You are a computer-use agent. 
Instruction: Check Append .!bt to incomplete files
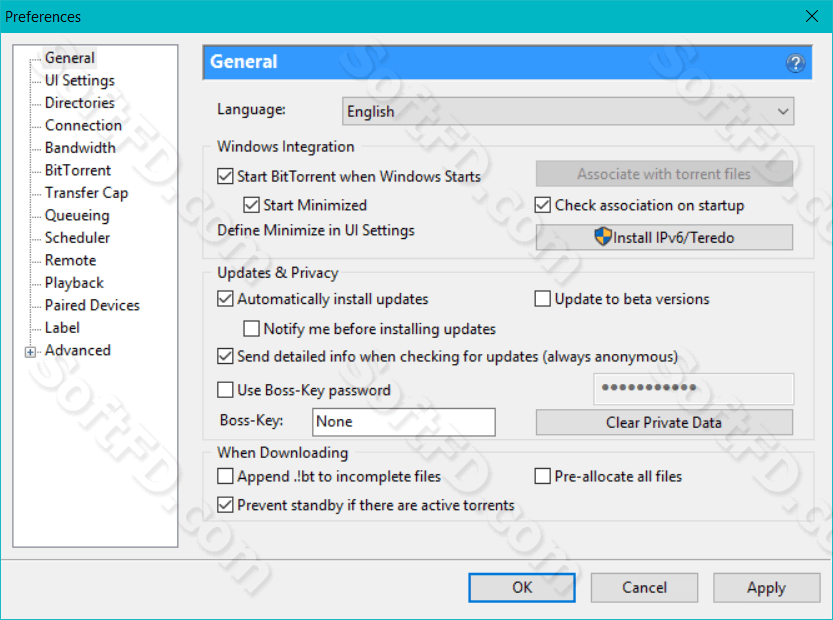[225, 476]
